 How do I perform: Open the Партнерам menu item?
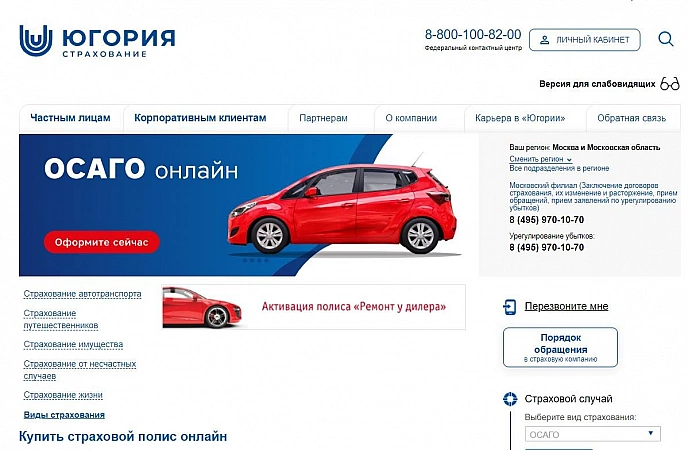tap(323, 118)
